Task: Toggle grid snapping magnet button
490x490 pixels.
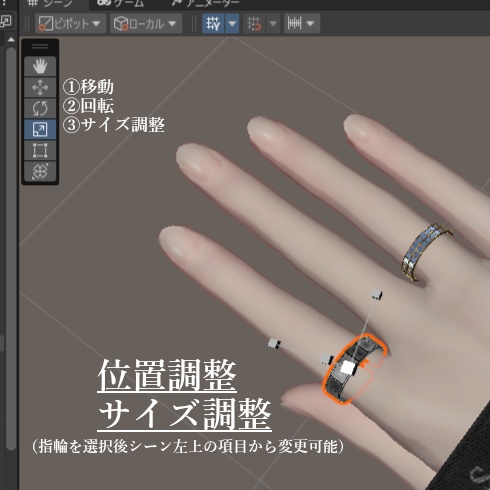Action: [x=254, y=24]
